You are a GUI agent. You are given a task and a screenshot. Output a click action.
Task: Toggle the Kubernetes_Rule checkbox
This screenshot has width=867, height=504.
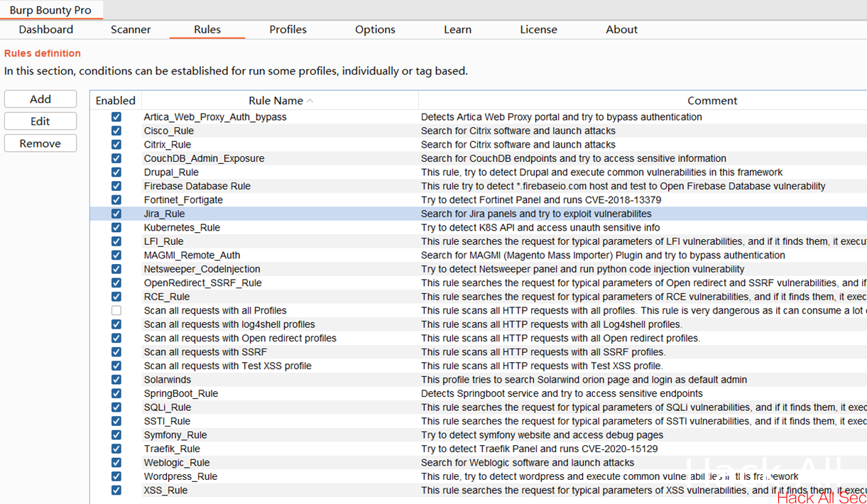(x=116, y=228)
